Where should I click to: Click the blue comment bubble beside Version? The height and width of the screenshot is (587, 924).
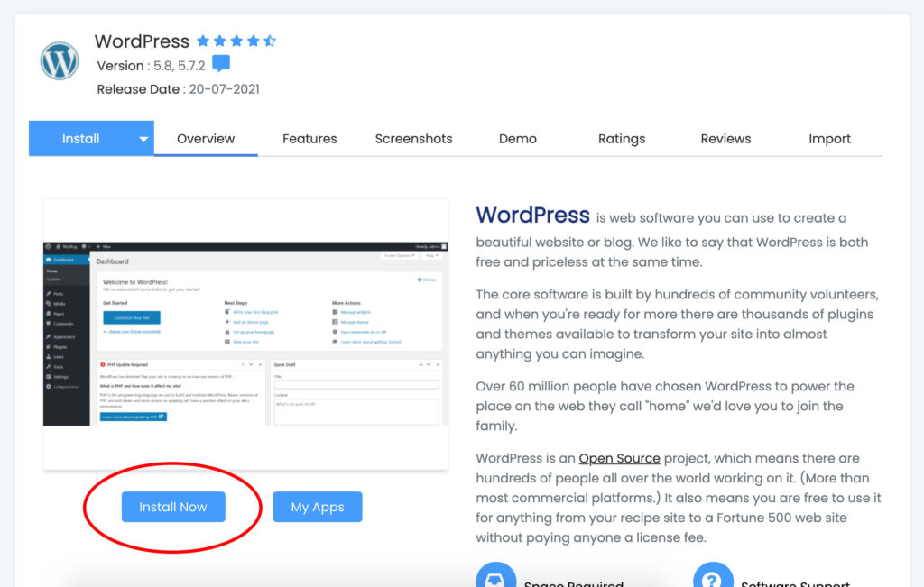pyautogui.click(x=221, y=63)
